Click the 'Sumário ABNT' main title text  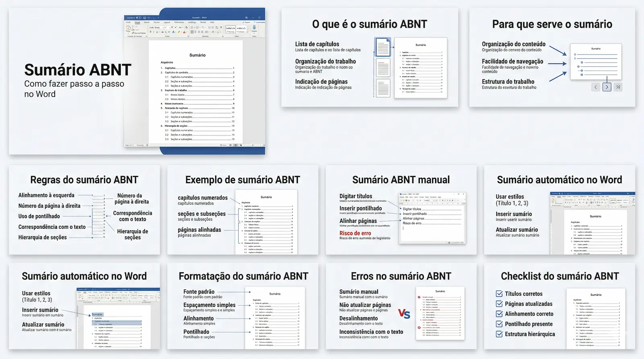point(78,70)
